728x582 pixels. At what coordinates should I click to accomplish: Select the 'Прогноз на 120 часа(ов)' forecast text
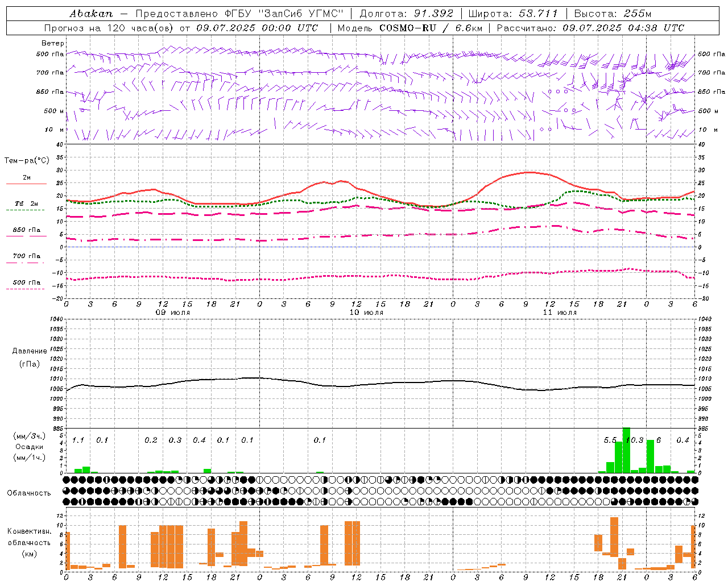pos(110,28)
